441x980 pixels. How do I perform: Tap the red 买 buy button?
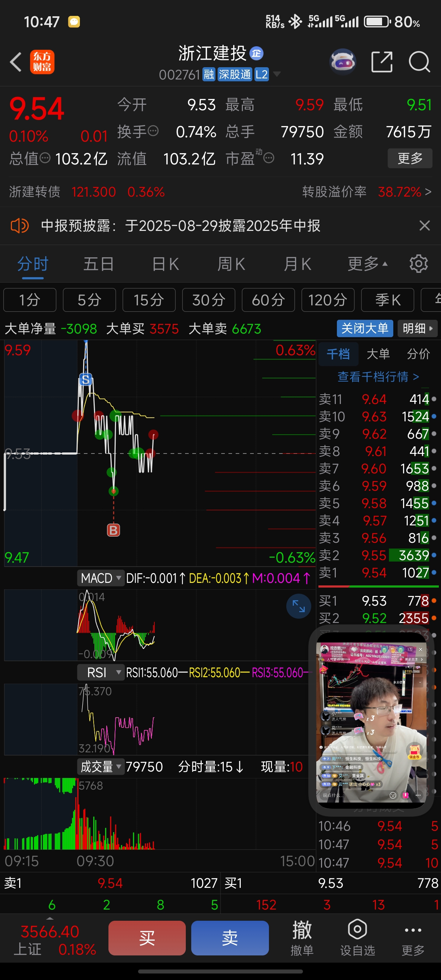[147, 938]
